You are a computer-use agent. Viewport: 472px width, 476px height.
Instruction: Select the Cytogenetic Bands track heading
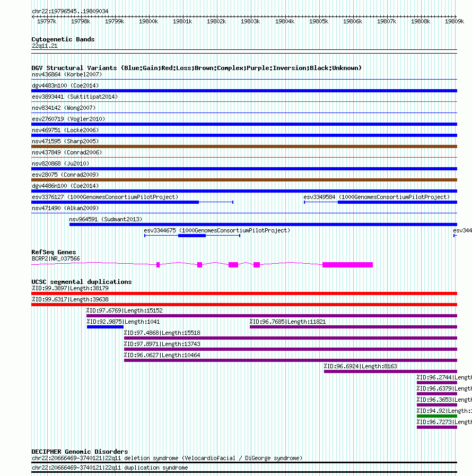coord(63,39)
